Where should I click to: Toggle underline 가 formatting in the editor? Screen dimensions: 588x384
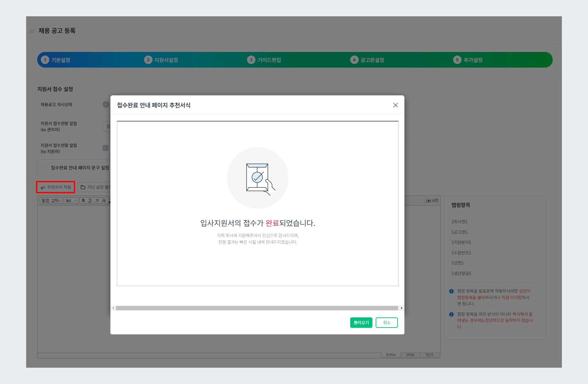click(x=90, y=200)
